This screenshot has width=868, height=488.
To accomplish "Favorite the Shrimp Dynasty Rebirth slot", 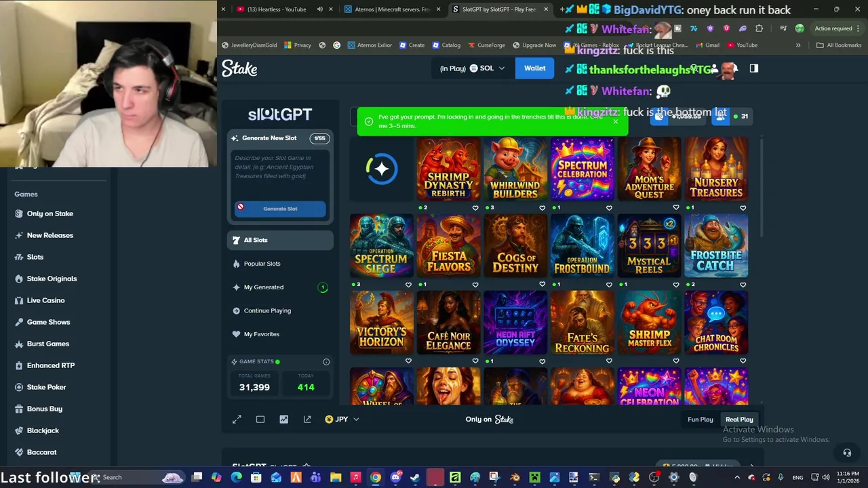I will pos(475,208).
